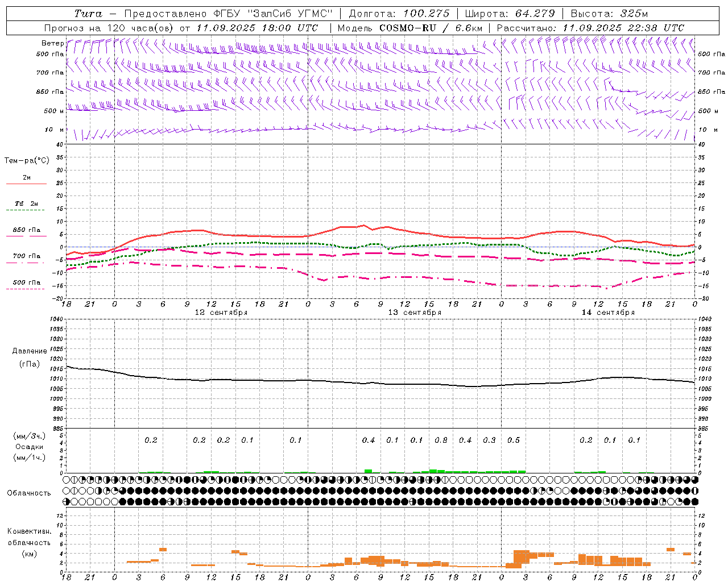Click the 0.5 precipitation value
728x582 pixels.
click(x=514, y=440)
